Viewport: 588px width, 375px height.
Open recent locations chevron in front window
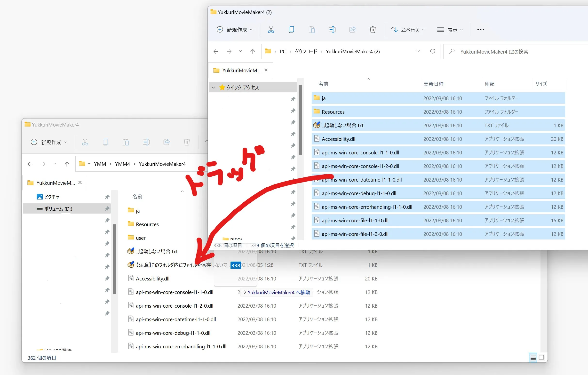[240, 52]
